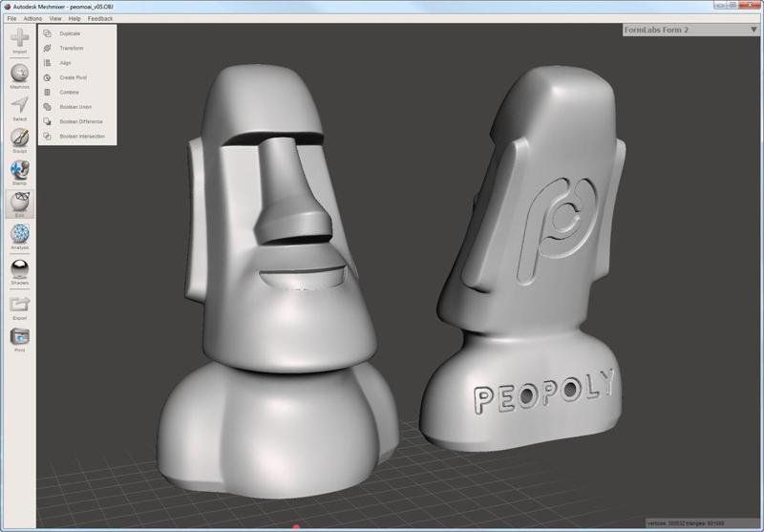Click the Duplicate icon in the Edit list
Screen dimensions: 764x532
(x=47, y=33)
